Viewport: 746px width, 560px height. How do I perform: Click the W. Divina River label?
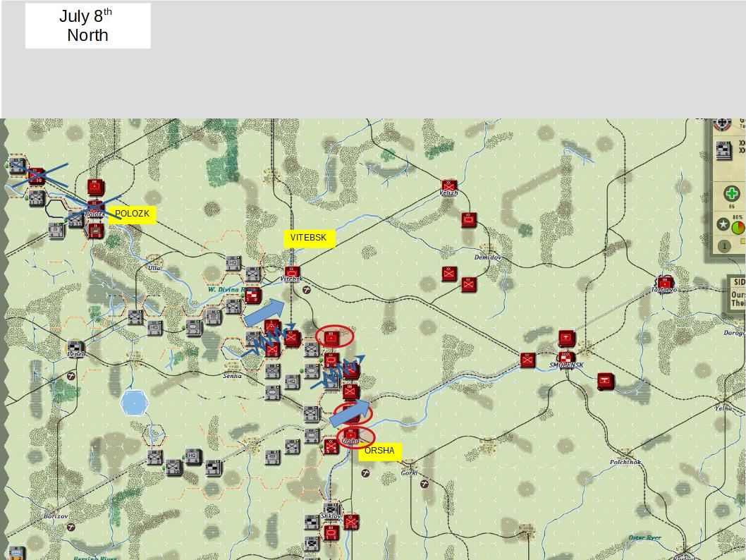click(232, 289)
